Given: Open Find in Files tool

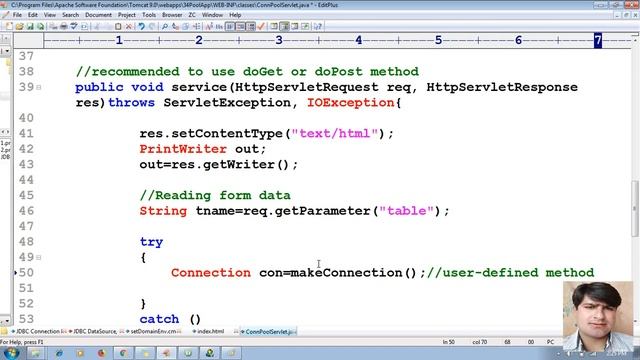Looking at the screenshot, I should pyautogui.click(x=186, y=26).
